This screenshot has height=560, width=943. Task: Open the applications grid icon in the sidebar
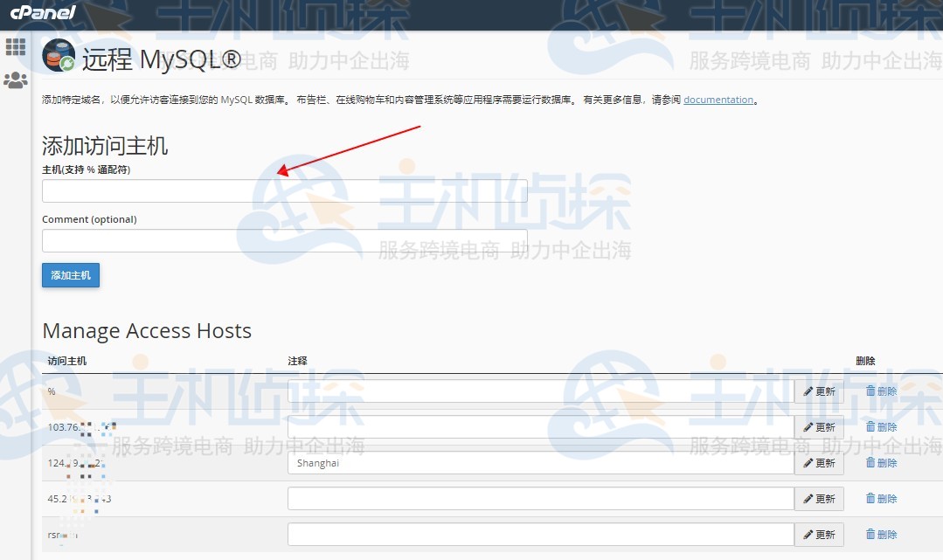coord(15,46)
